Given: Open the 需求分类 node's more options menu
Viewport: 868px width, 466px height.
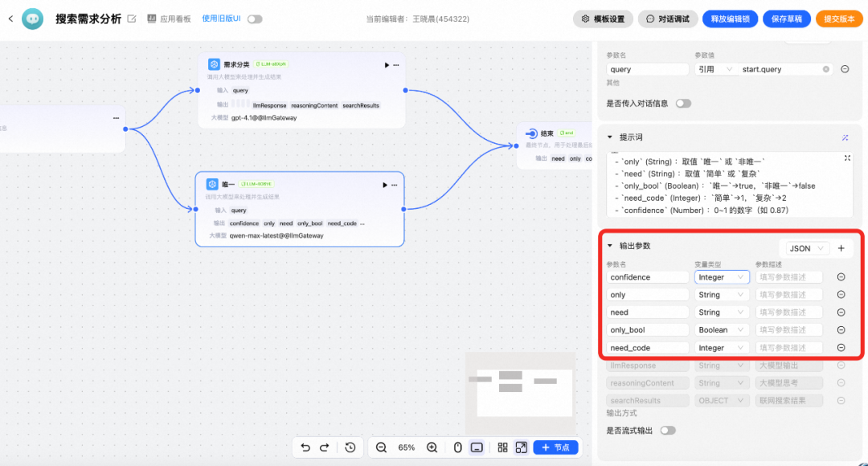Looking at the screenshot, I should pos(395,64).
